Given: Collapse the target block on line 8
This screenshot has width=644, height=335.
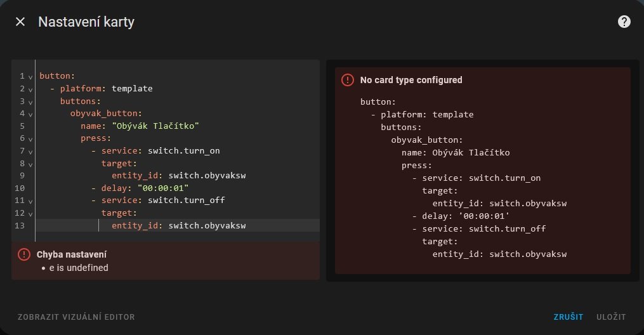Looking at the screenshot, I should 30,164.
